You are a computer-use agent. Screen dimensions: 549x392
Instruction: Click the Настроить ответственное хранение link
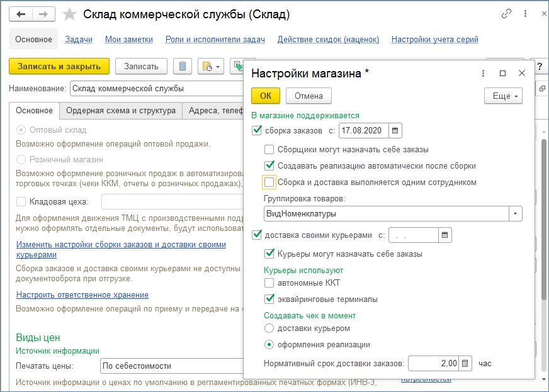pos(82,294)
